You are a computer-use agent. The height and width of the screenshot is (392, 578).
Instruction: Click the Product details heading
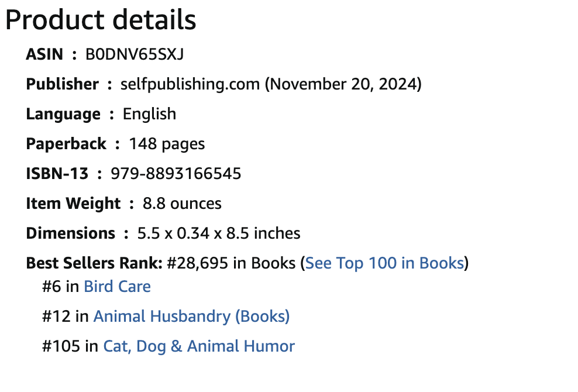99,19
